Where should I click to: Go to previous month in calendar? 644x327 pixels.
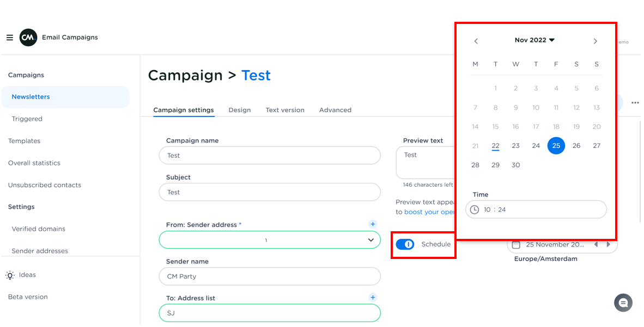476,41
